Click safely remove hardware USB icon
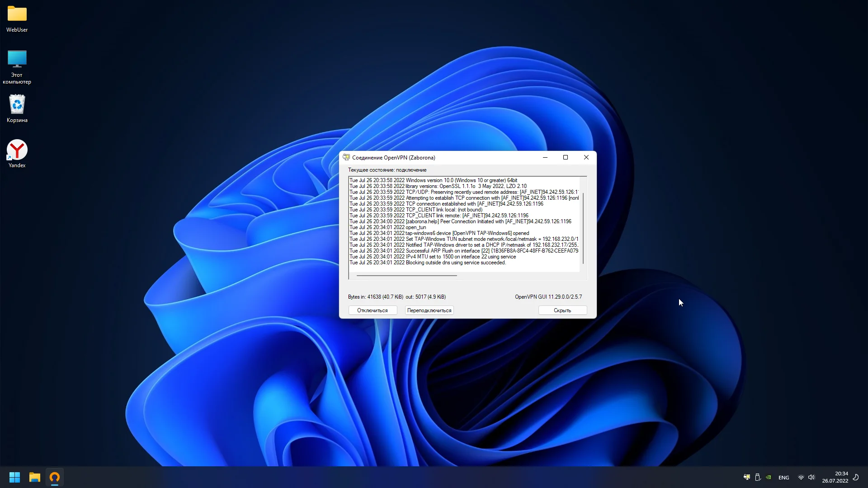Screen dimensions: 868x488 click(x=758, y=477)
